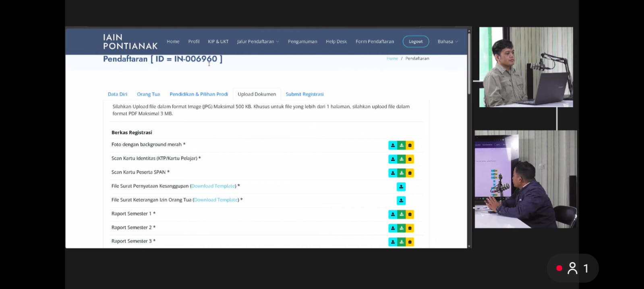Click the page's vertical scrollbar down arrow

click(469, 246)
